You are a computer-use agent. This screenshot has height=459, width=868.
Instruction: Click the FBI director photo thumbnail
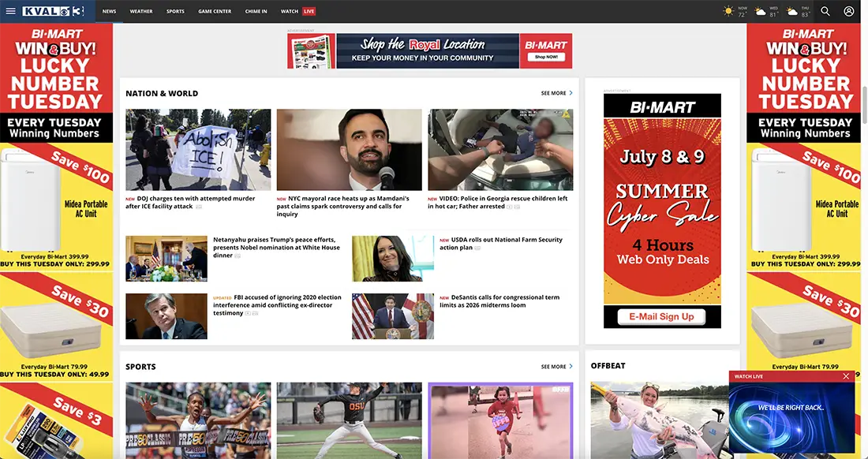[166, 316]
